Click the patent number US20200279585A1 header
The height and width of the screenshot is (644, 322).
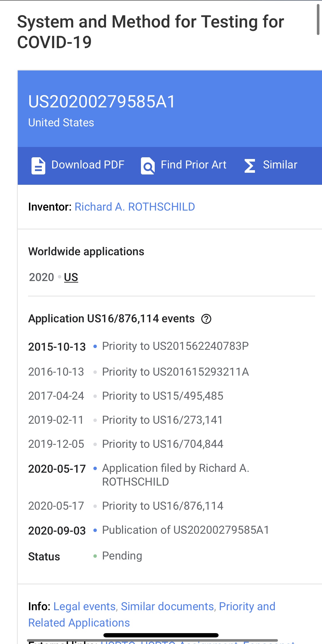(x=102, y=101)
